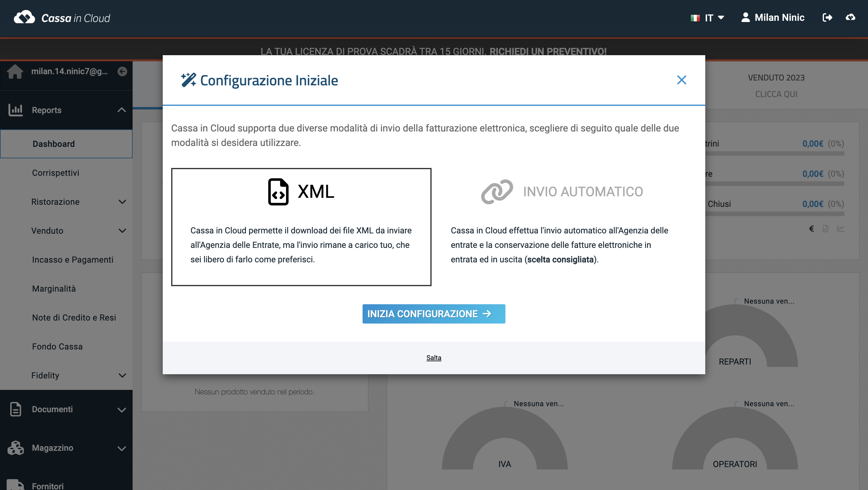The height and width of the screenshot is (490, 868).
Task: Expand the Documenti section chevron
Action: pyautogui.click(x=122, y=410)
